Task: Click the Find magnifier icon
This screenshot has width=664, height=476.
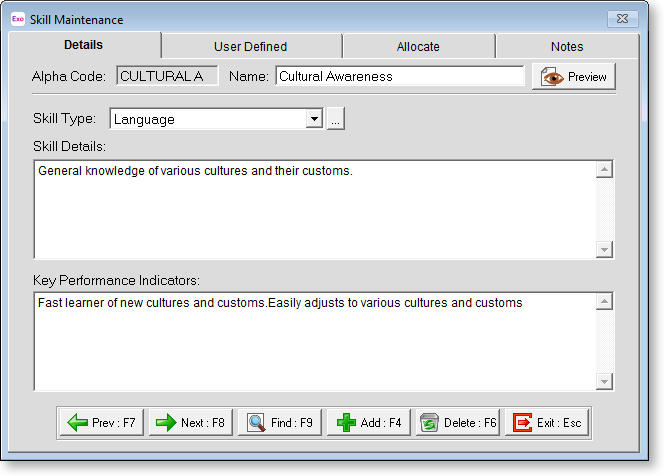Action: click(x=256, y=423)
